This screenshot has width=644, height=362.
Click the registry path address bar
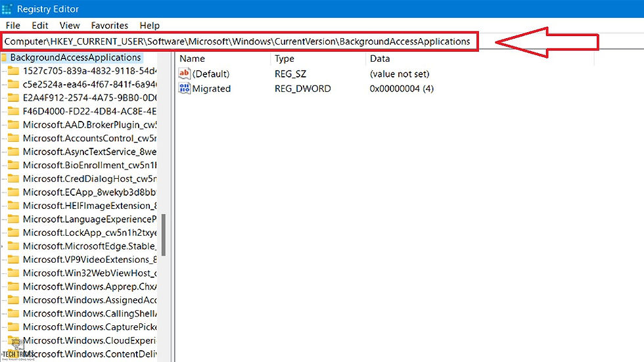(239, 41)
